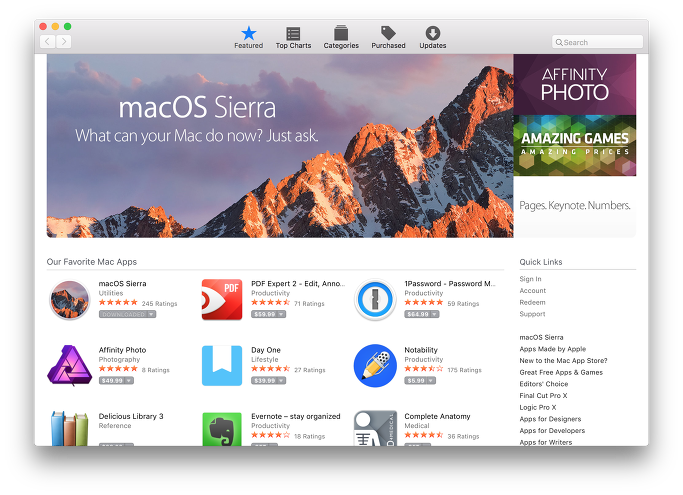Image resolution: width=683 pixels, height=495 pixels.
Task: Expand Day One $39.99 price arrow
Action: coord(281,380)
